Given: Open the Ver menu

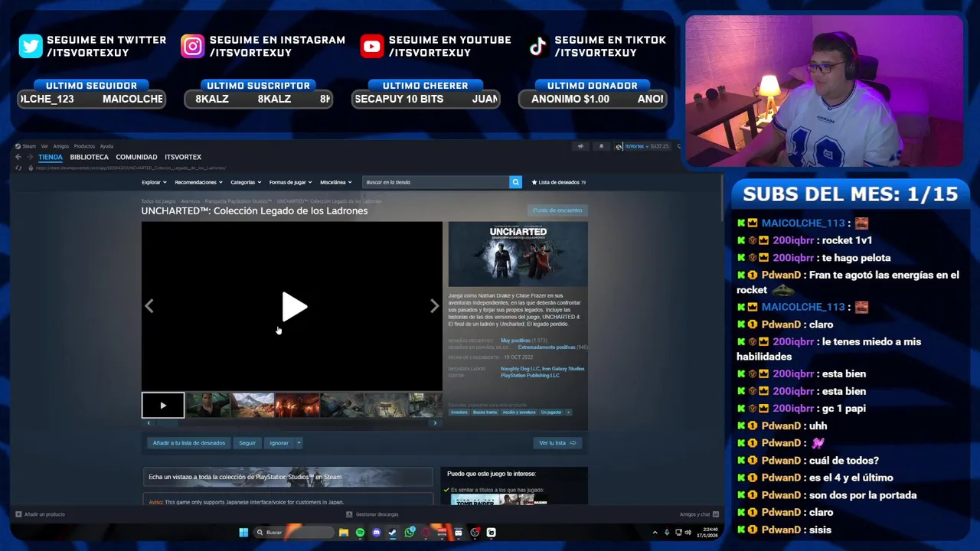Looking at the screenshot, I should tap(44, 146).
